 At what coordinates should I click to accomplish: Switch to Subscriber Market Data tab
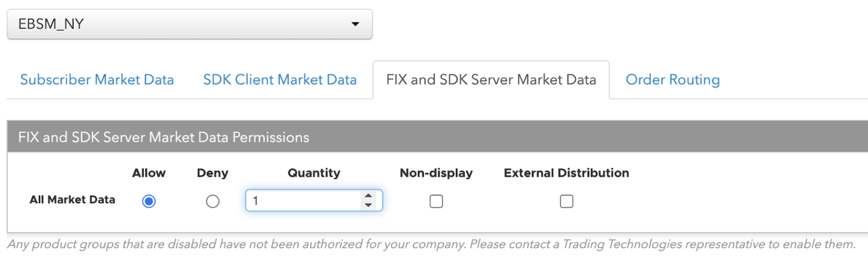97,79
